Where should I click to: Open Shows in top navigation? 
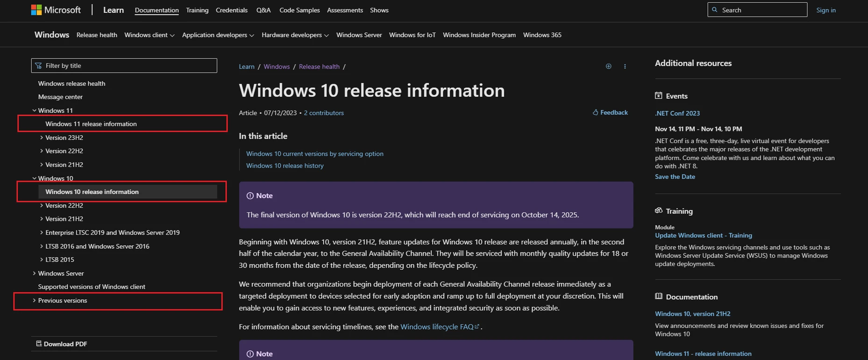pos(379,10)
